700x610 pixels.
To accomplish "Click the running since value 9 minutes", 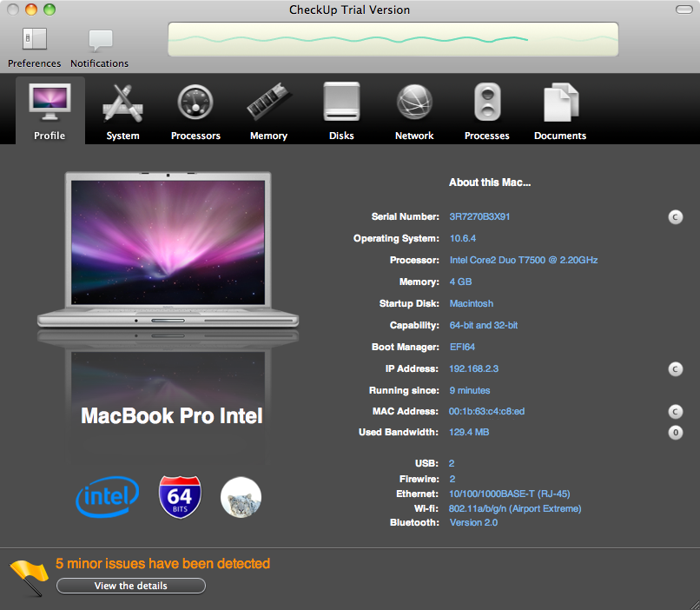I will point(470,390).
